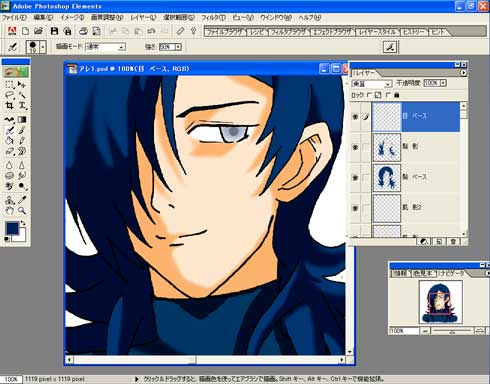
Task: Select the Clone Stamp tool
Action: pyautogui.click(x=10, y=200)
